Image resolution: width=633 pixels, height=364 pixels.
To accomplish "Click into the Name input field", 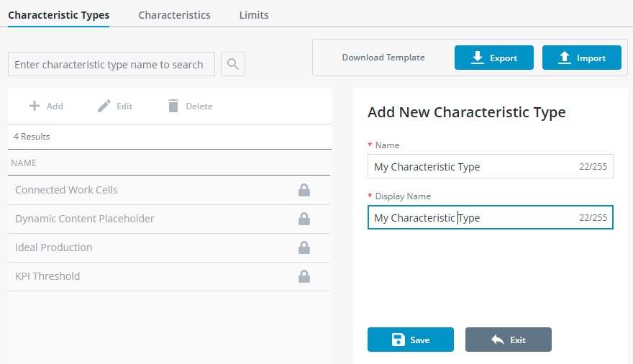I will (491, 166).
